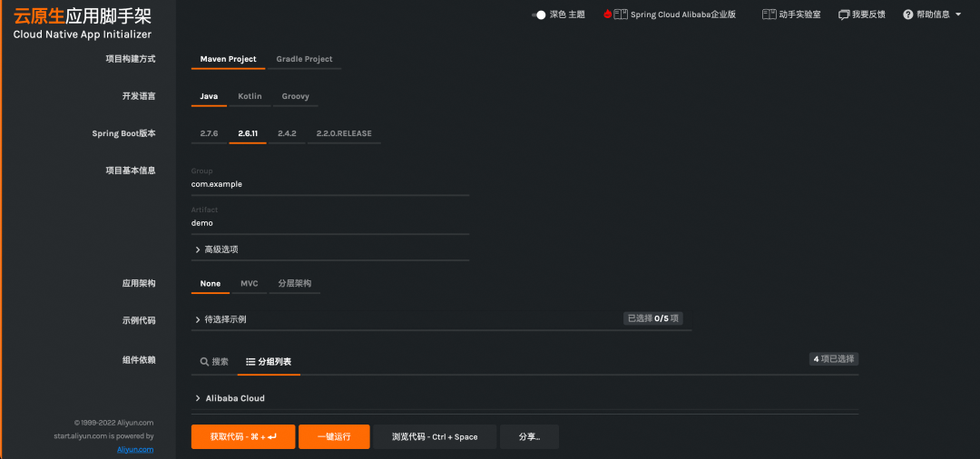
Task: Click the 获取代码 button
Action: coord(243,437)
